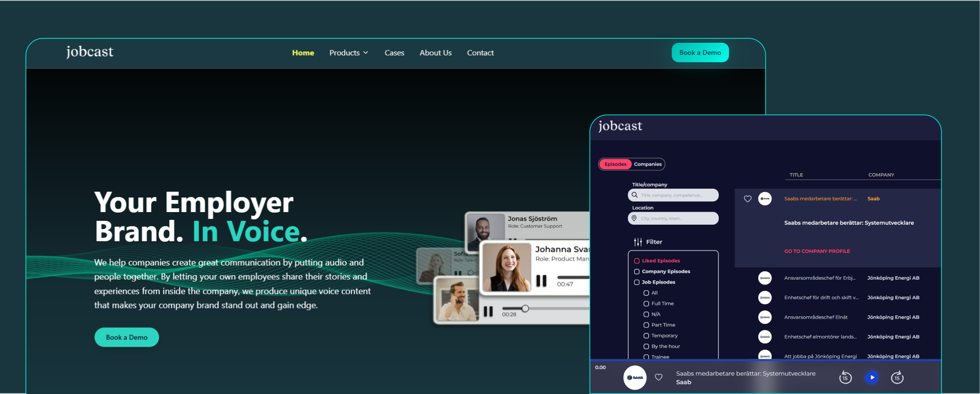The image size is (980, 394).
Task: Play the current episode in player bar
Action: point(872,377)
